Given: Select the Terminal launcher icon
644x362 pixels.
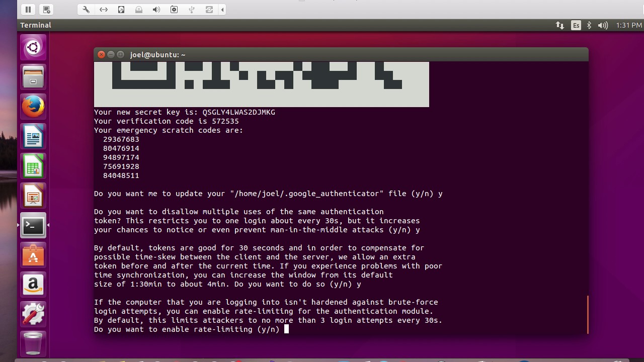Looking at the screenshot, I should [33, 226].
